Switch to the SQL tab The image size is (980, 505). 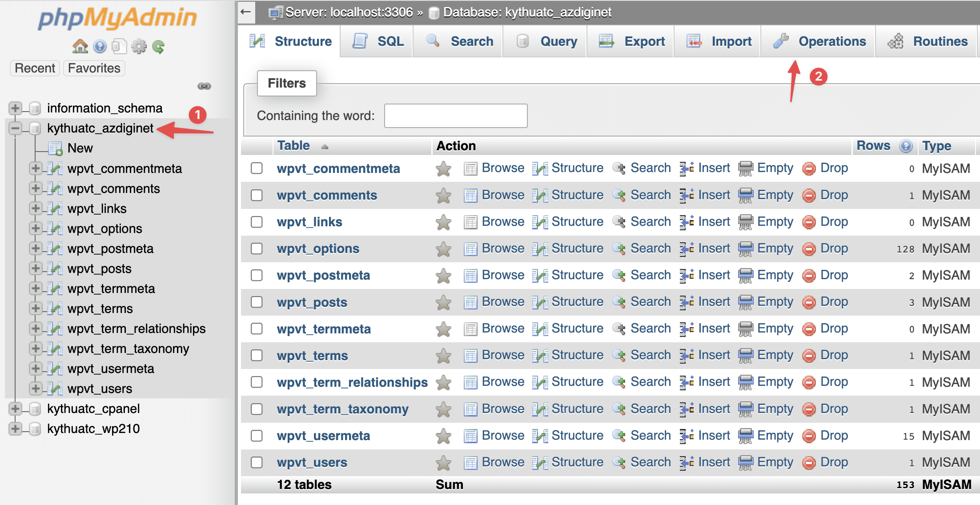(x=390, y=41)
